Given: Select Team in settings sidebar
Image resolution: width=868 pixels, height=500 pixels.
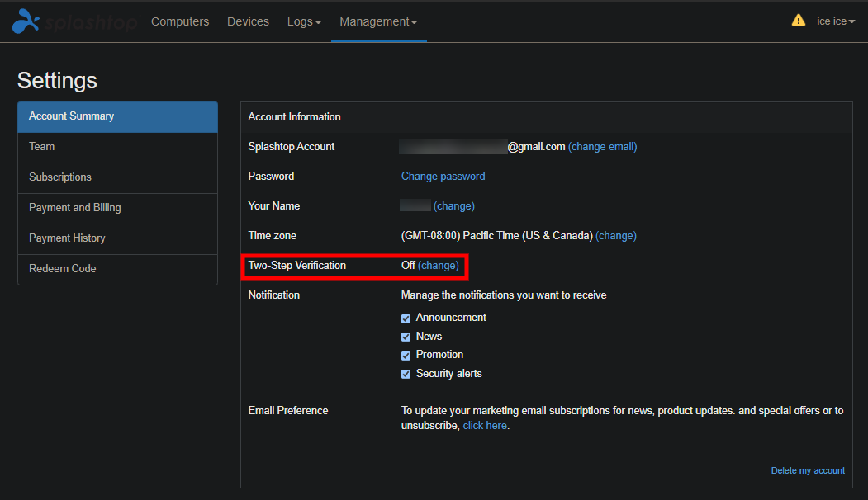Looking at the screenshot, I should click(117, 147).
